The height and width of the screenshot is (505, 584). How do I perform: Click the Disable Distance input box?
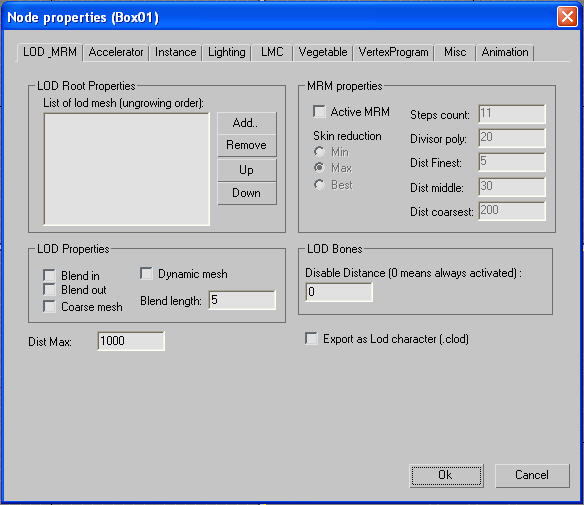[x=339, y=292]
